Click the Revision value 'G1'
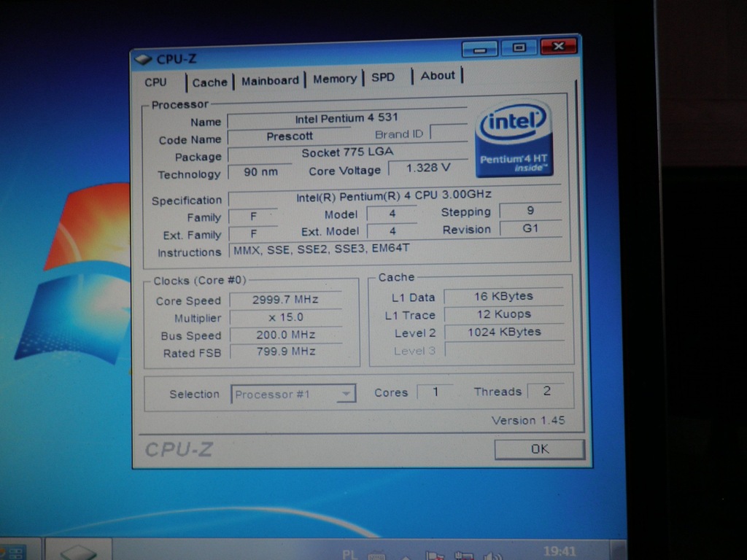This screenshot has height=560, width=747. [530, 228]
